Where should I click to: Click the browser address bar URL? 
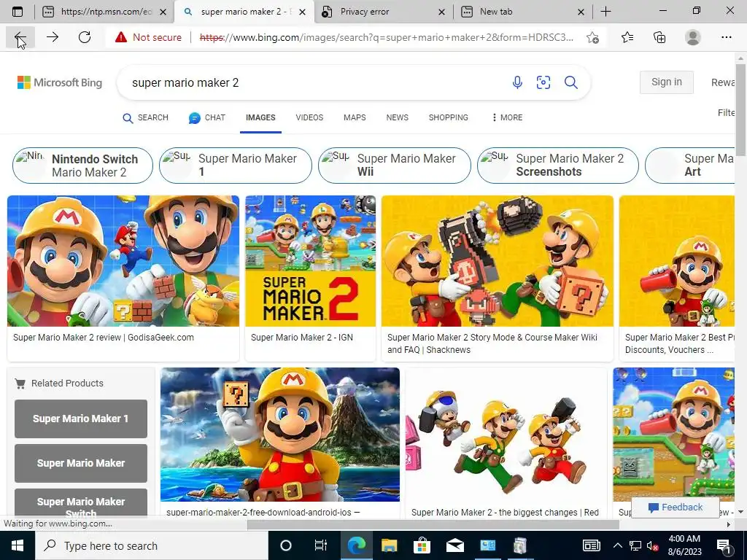click(386, 37)
